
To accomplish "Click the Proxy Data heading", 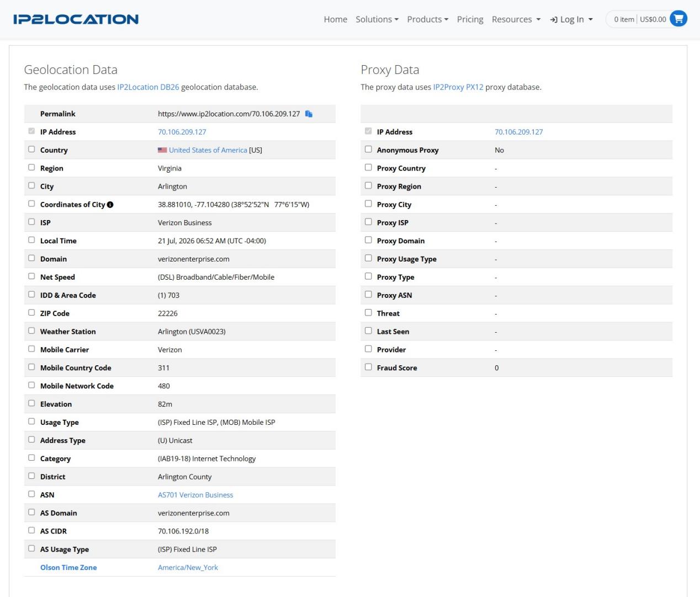I will [390, 70].
